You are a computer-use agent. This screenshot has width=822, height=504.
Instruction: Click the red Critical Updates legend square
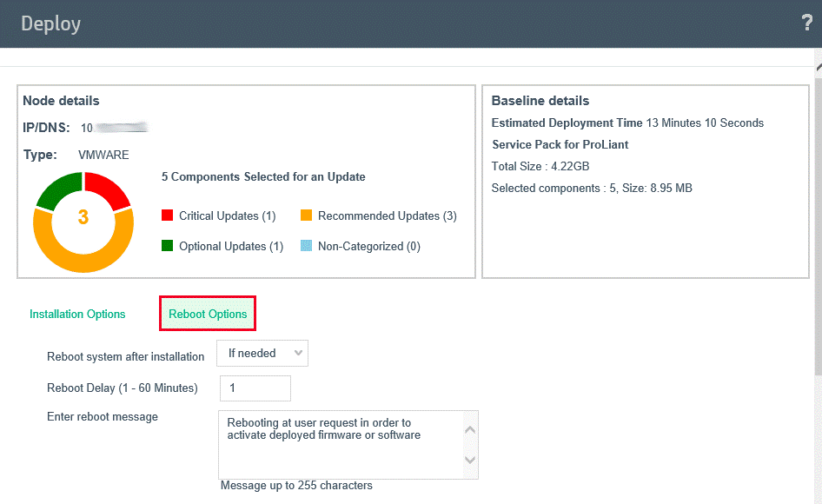click(x=168, y=216)
